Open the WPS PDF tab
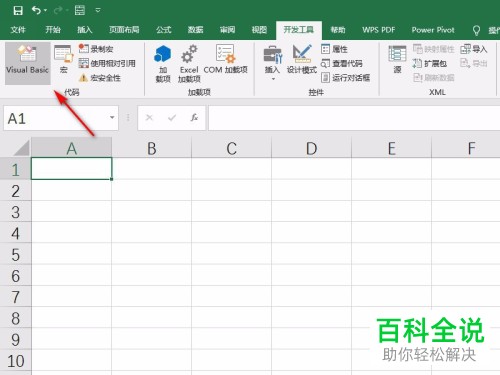 pos(378,30)
